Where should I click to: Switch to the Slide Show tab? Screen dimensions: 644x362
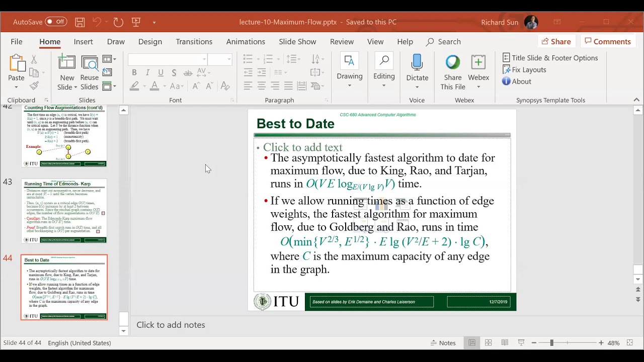coord(297,42)
